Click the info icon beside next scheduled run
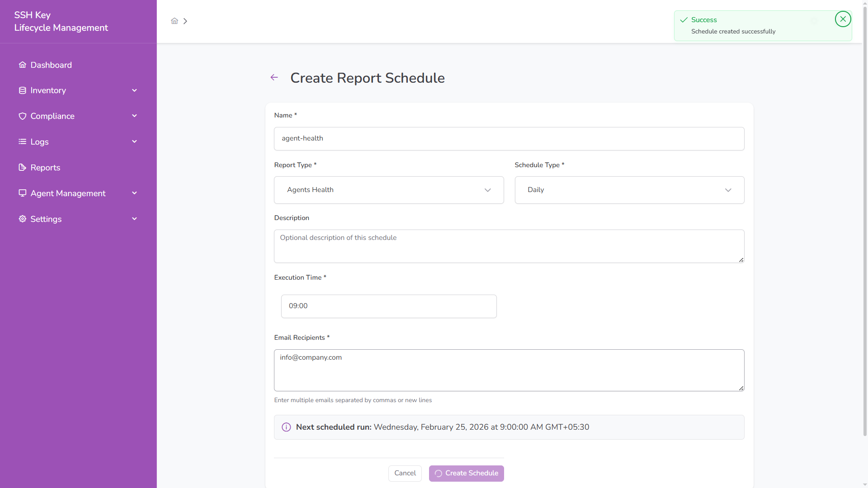Viewport: 868px width, 488px height. coord(286,427)
